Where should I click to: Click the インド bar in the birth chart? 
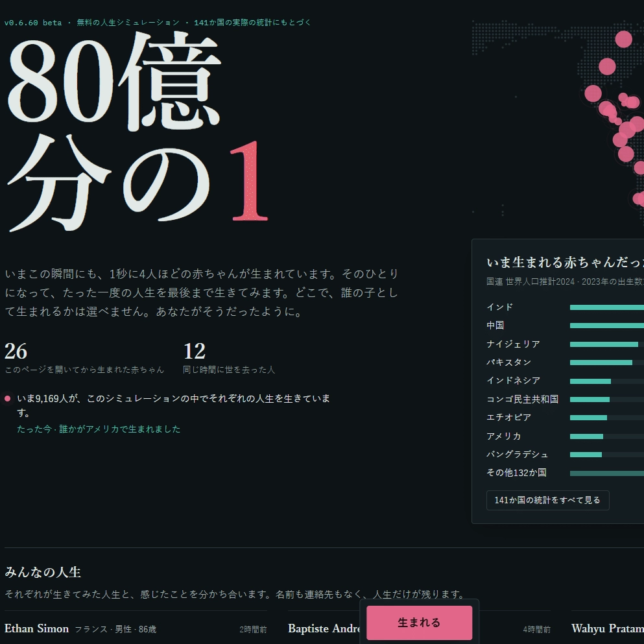(x=606, y=307)
